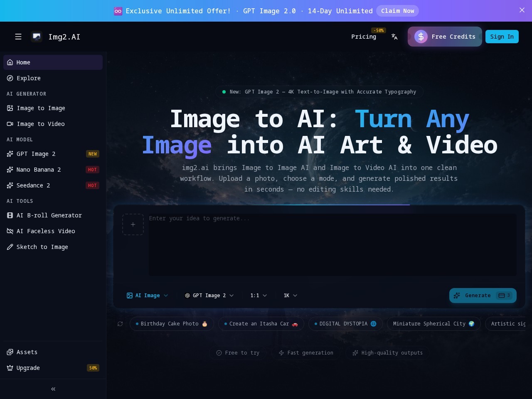
Task: Click the plus upload image box
Action: (133, 224)
